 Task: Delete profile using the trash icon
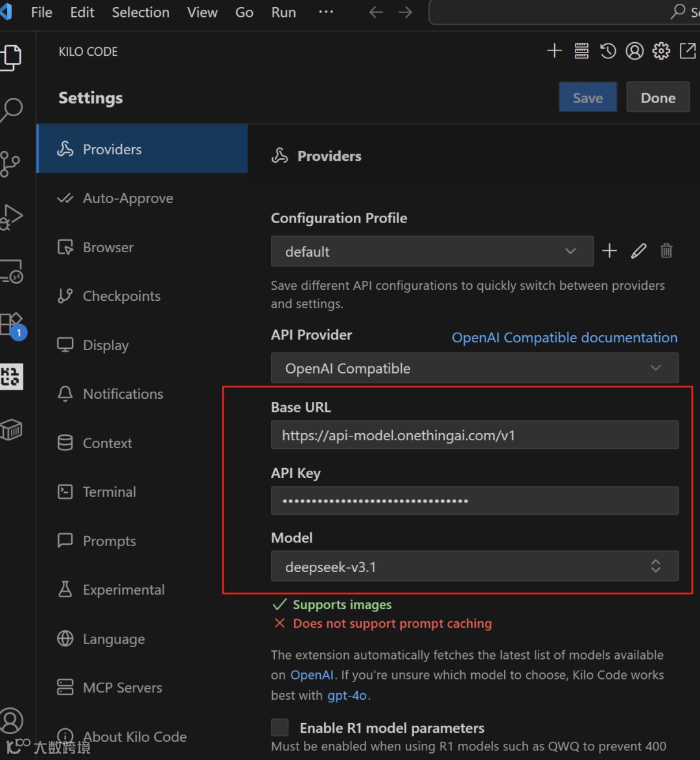click(x=666, y=251)
